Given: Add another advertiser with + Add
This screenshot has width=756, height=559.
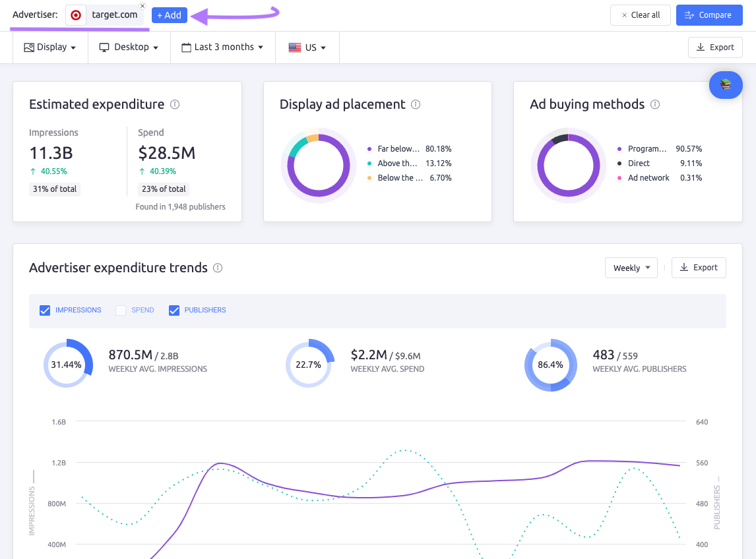Looking at the screenshot, I should pyautogui.click(x=170, y=15).
